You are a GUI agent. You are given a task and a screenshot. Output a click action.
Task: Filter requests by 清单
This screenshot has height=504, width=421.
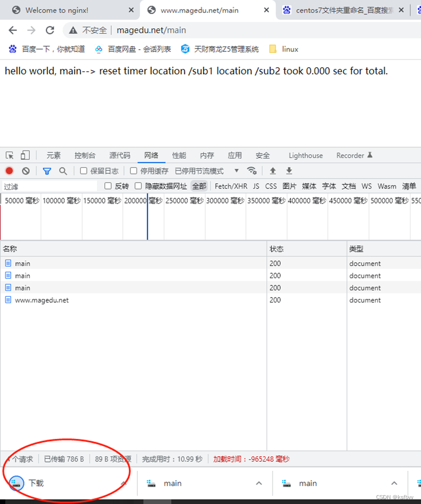coord(409,186)
